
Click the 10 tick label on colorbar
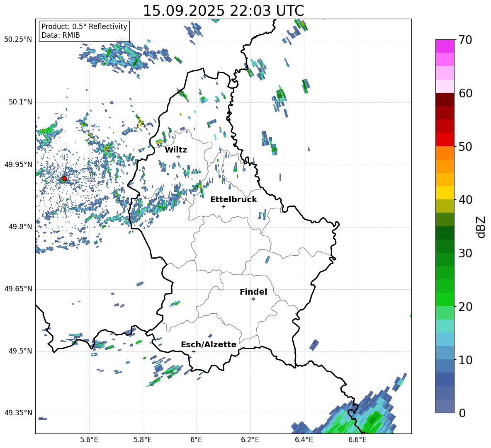coord(465,360)
